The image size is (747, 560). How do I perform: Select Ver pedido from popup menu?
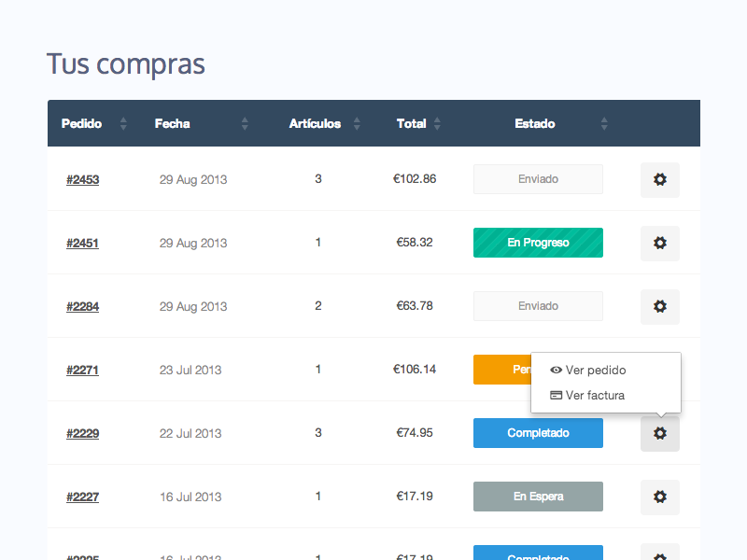[x=596, y=371]
